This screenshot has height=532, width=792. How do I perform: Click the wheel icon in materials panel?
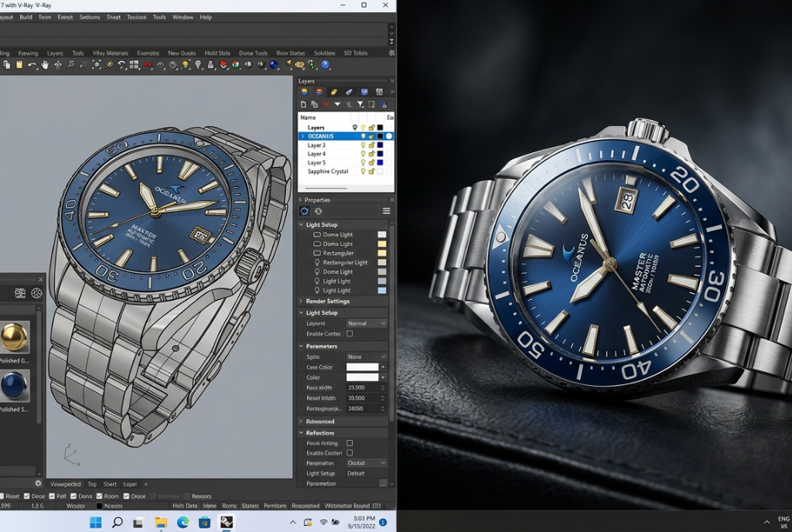pos(36,293)
